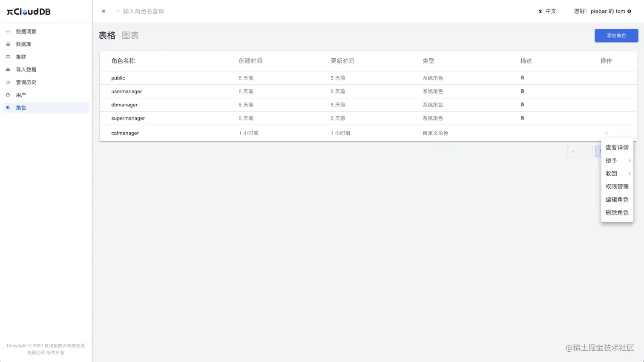Viewport: 644px width, 362px height.
Task: Click the 更新时间 column header
Action: click(x=342, y=61)
